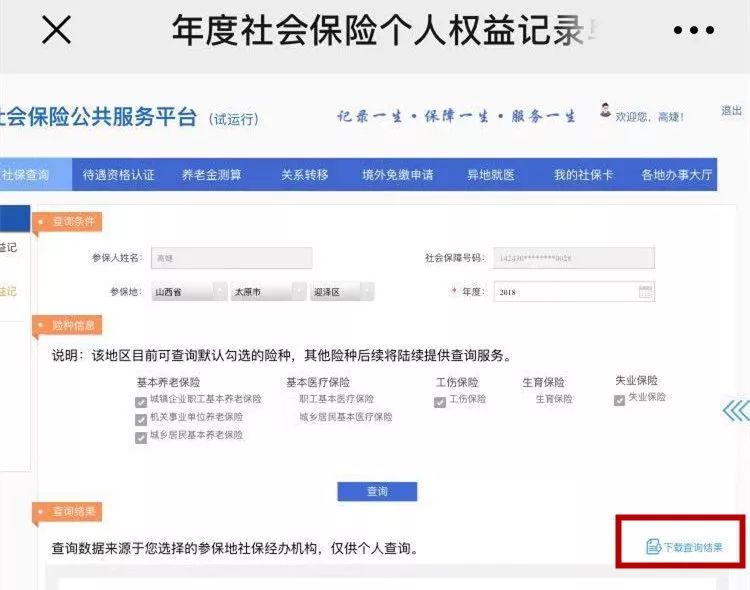Open the 山西省 province dropdown

[190, 292]
